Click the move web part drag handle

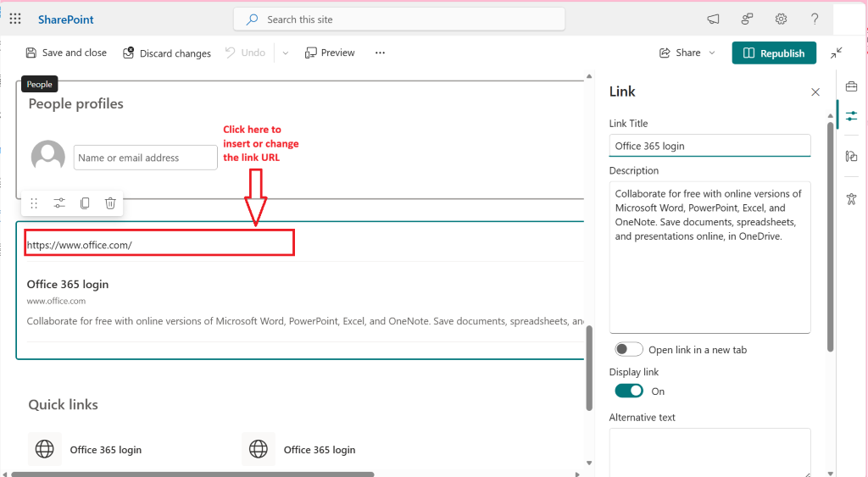34,203
